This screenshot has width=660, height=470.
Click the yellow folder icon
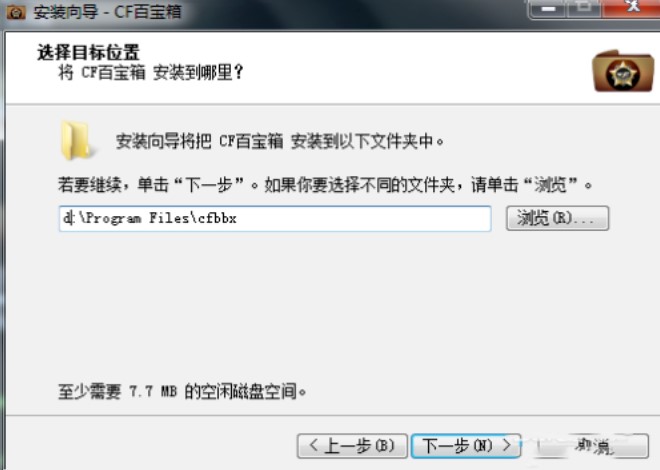(x=76, y=141)
